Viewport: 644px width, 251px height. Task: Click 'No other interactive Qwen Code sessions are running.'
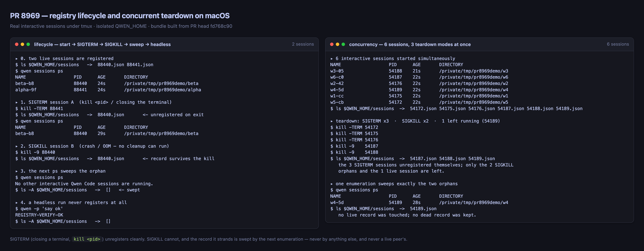pyautogui.click(x=84, y=184)
